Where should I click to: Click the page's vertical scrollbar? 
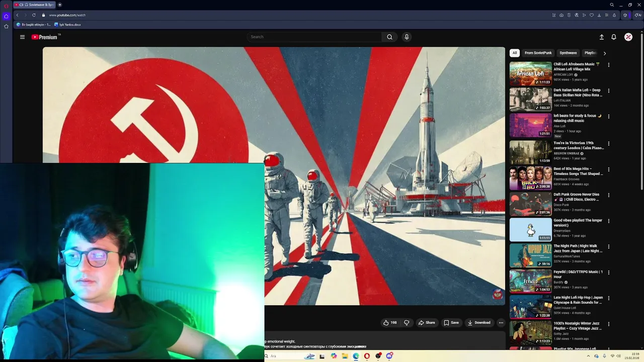tap(641, 111)
